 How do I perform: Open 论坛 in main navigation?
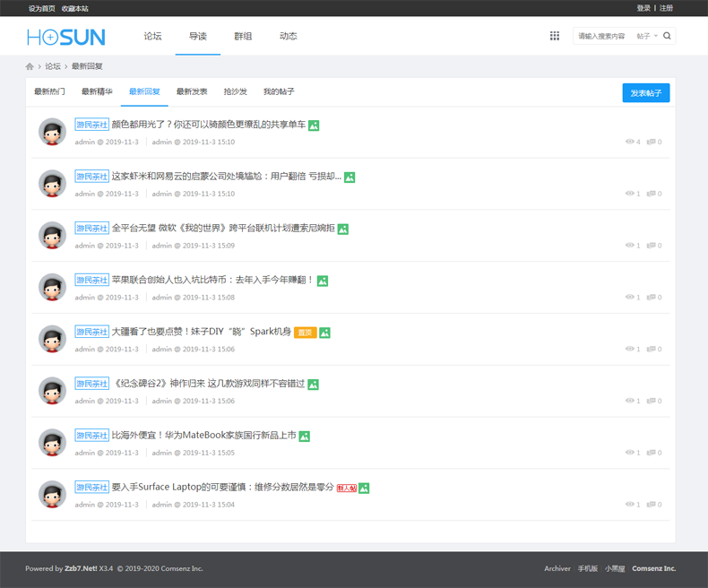click(153, 37)
